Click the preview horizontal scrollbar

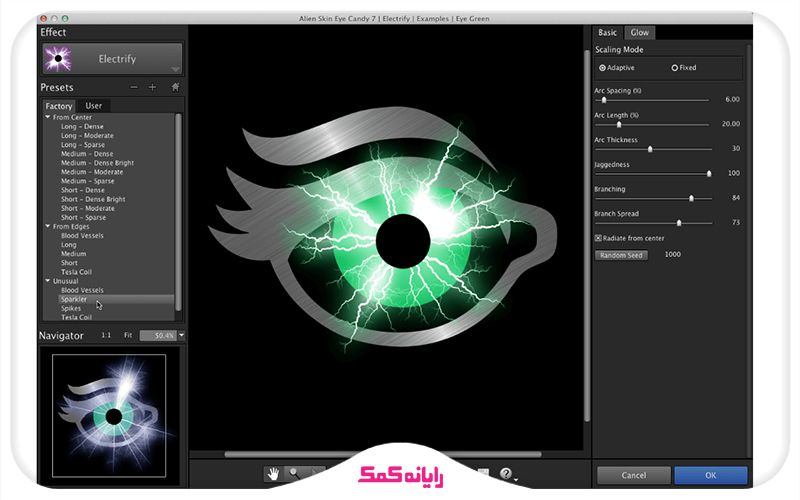click(x=383, y=454)
